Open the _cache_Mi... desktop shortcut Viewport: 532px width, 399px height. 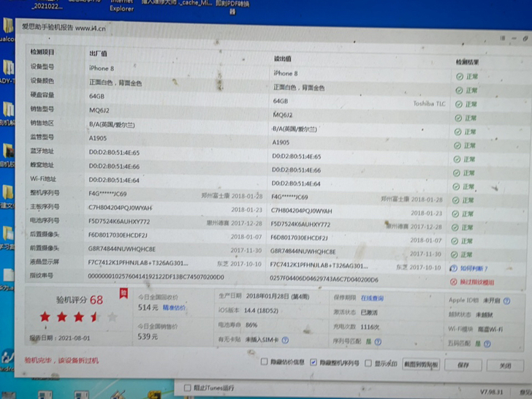pos(195,3)
